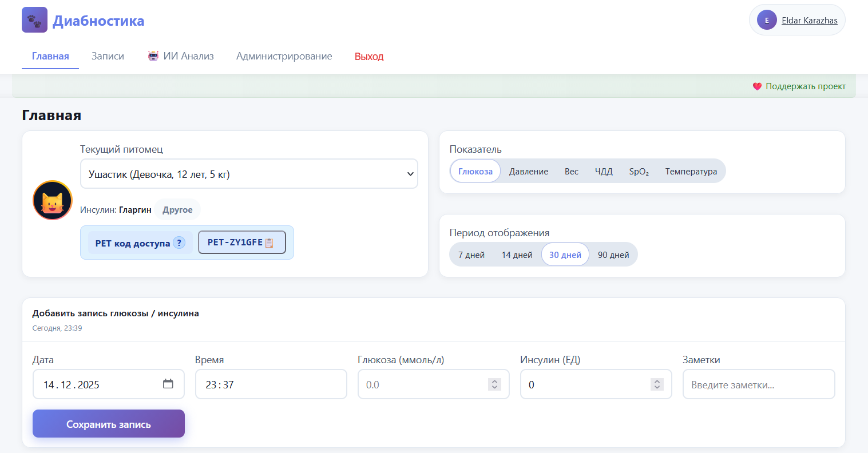This screenshot has width=868, height=453.
Task: Set display period to 90 дней
Action: point(613,255)
